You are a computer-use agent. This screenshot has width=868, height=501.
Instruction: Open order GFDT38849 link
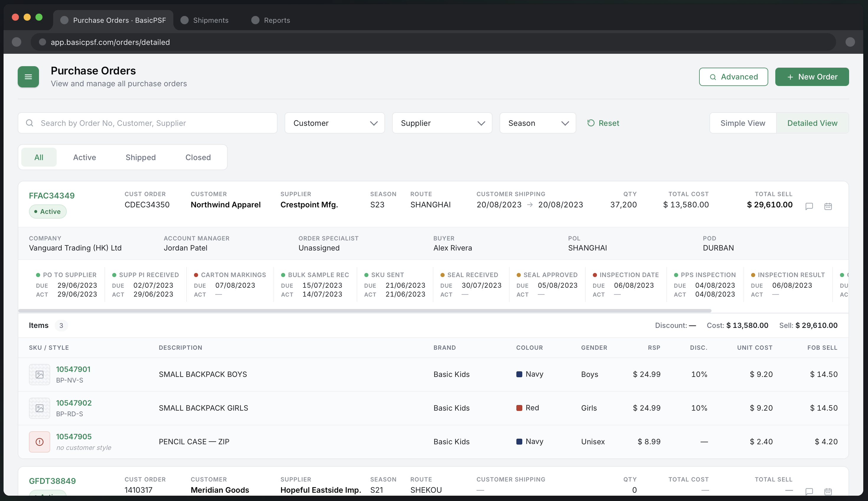coord(52,481)
